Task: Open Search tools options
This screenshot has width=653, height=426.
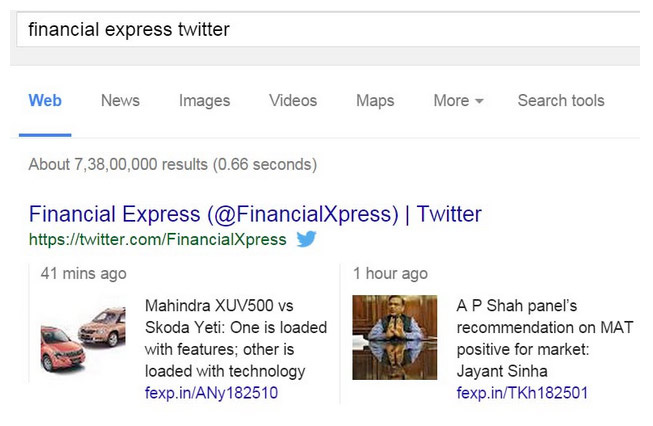Action: tap(561, 101)
